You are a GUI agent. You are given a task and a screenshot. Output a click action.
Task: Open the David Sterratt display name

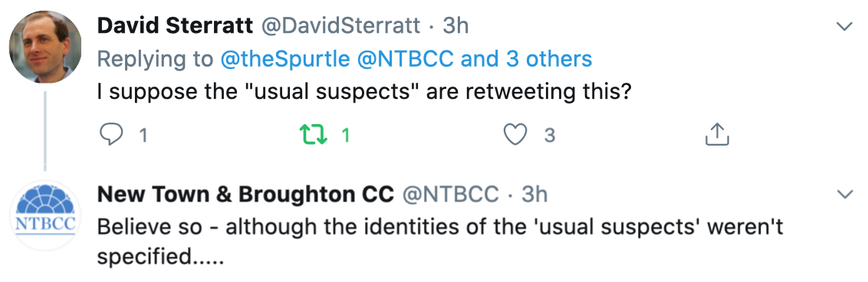pyautogui.click(x=176, y=26)
